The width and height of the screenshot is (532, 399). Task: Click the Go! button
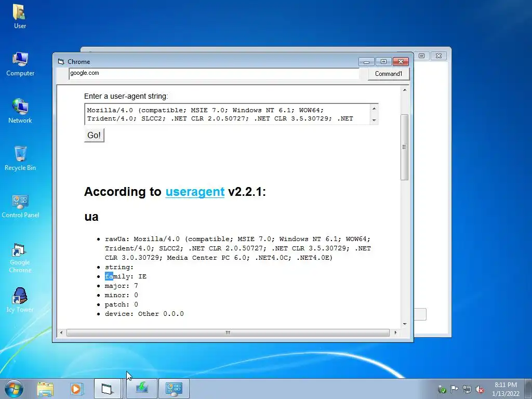pyautogui.click(x=94, y=135)
